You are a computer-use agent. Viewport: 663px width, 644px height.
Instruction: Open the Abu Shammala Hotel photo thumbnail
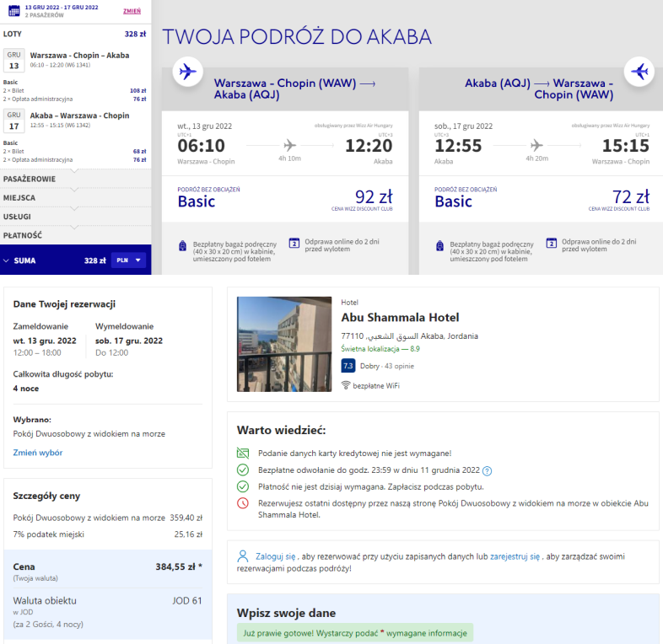pos(284,344)
